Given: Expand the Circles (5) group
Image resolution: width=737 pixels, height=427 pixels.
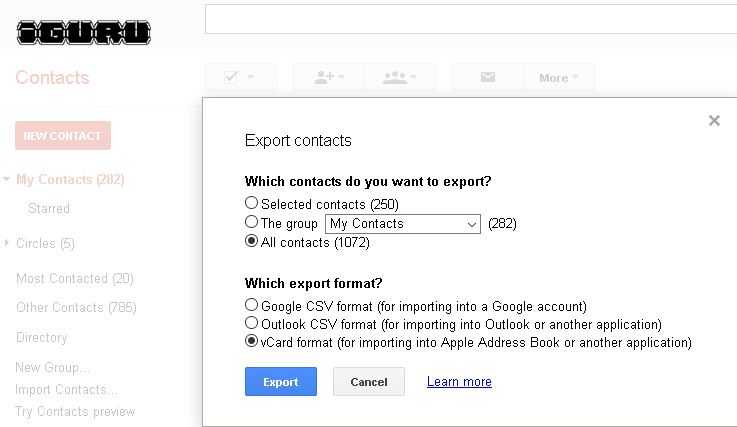Looking at the screenshot, I should tap(6, 243).
